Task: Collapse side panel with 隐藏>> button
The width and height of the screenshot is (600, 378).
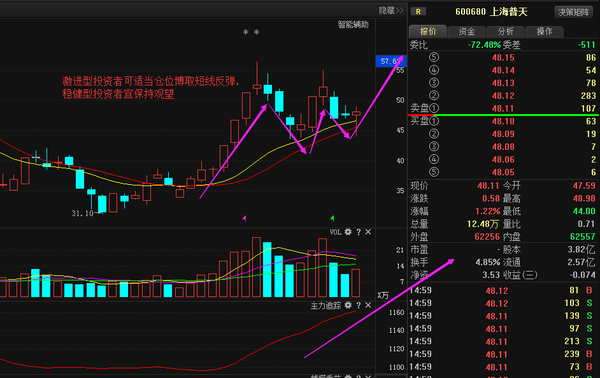Action: pos(391,11)
